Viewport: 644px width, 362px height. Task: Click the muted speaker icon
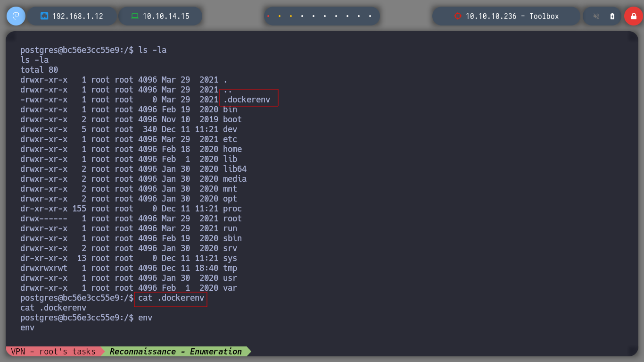click(x=596, y=16)
